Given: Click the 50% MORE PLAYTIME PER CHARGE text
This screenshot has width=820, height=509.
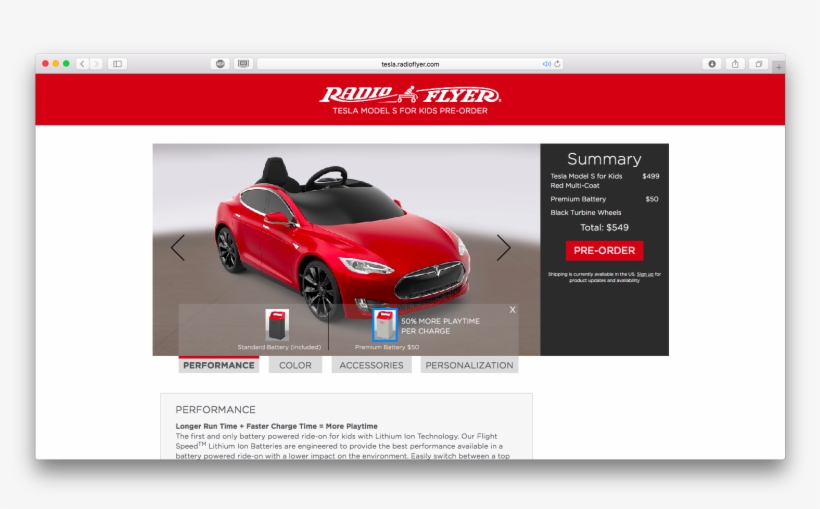Looking at the screenshot, I should click(x=440, y=326).
